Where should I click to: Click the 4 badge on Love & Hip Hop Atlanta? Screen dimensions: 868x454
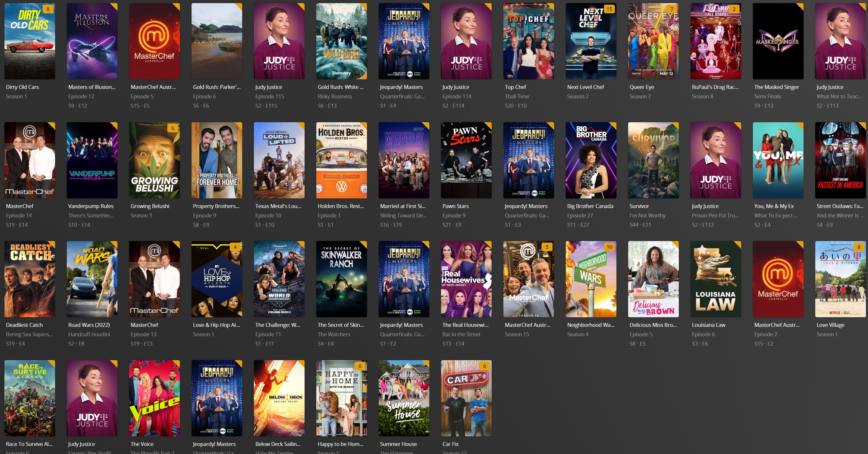pyautogui.click(x=235, y=247)
